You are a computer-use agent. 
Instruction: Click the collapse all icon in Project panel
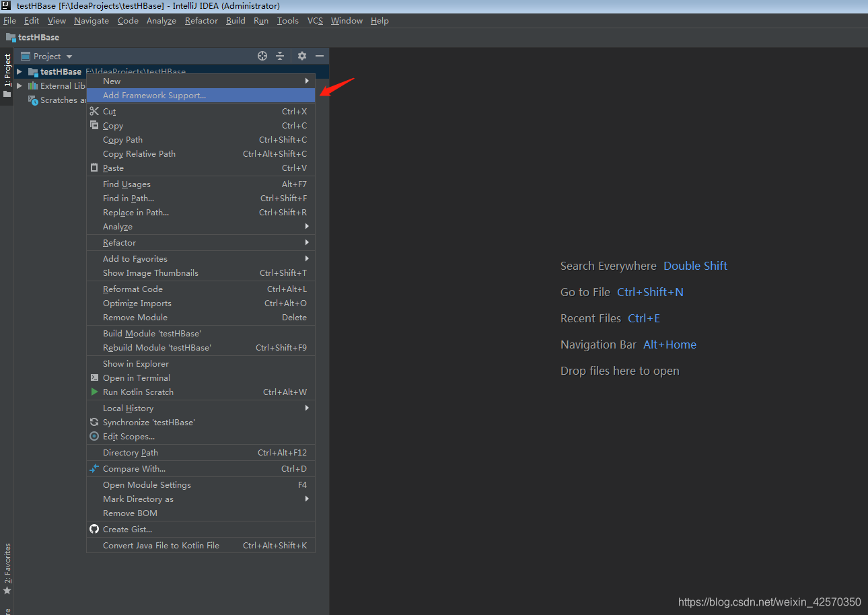point(280,56)
